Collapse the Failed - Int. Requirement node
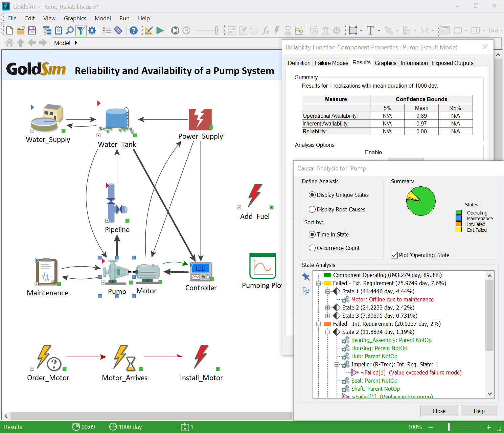 click(x=318, y=324)
